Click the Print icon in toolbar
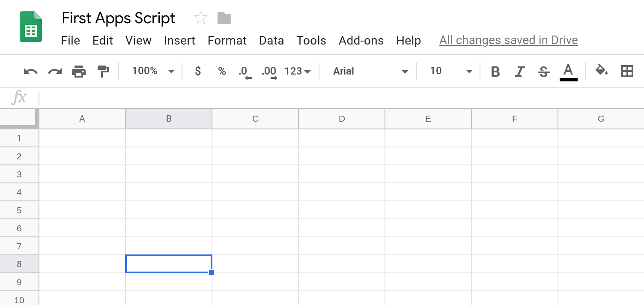 [x=79, y=71]
